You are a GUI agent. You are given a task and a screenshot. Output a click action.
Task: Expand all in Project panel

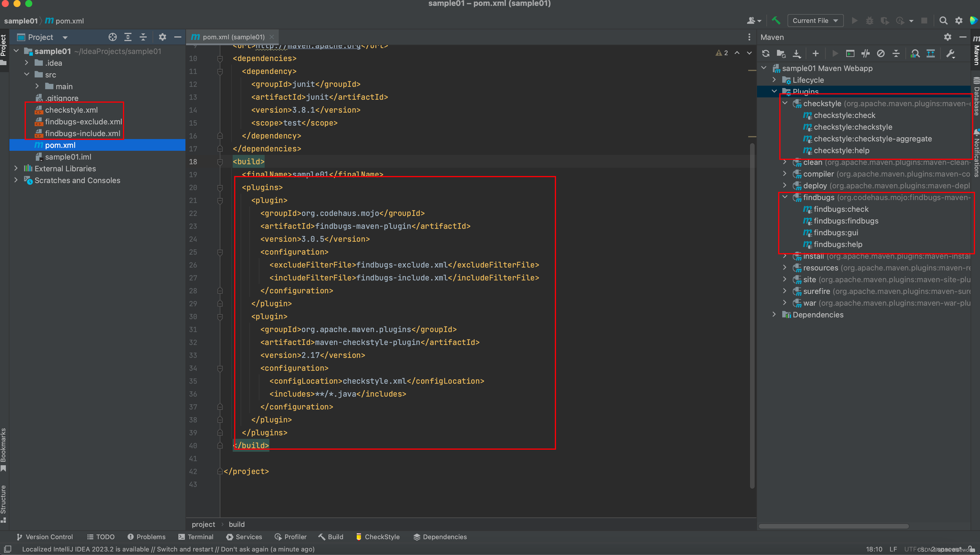(x=128, y=37)
